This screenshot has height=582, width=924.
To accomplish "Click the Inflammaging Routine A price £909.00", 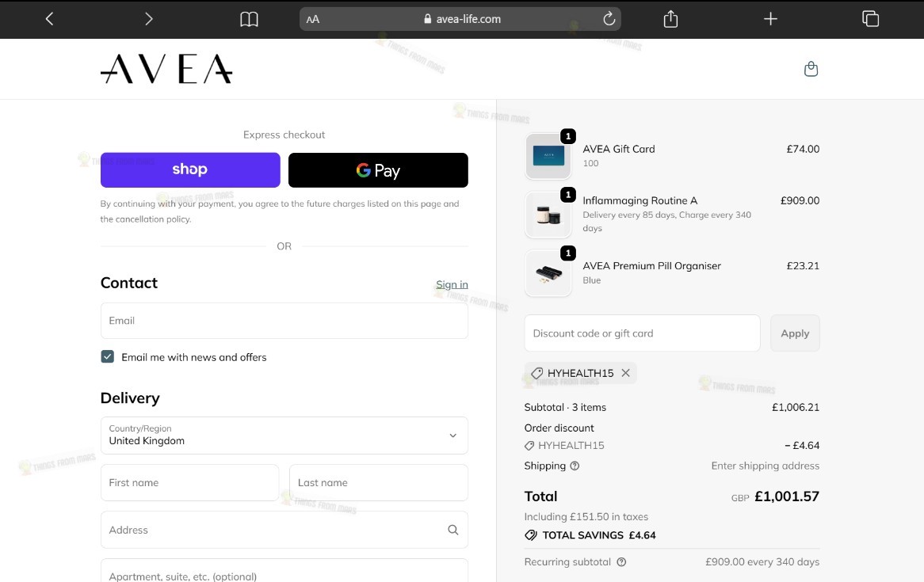I will 800,200.
